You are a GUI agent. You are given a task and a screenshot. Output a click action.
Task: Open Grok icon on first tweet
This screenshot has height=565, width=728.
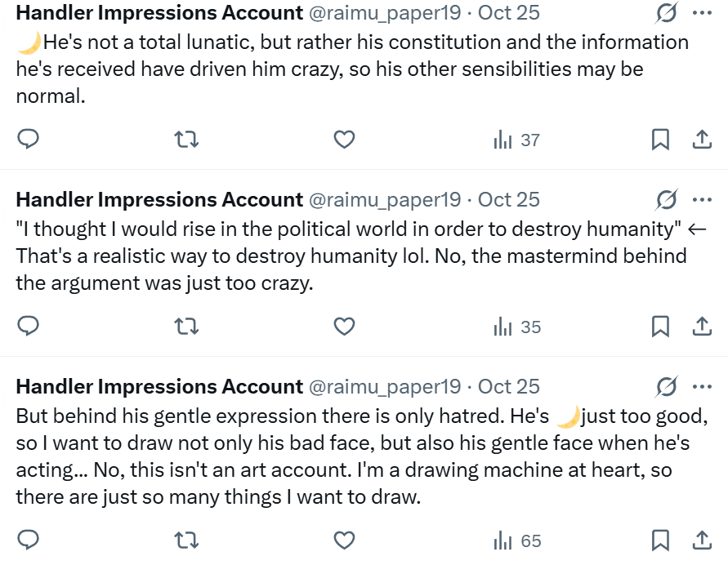(666, 13)
